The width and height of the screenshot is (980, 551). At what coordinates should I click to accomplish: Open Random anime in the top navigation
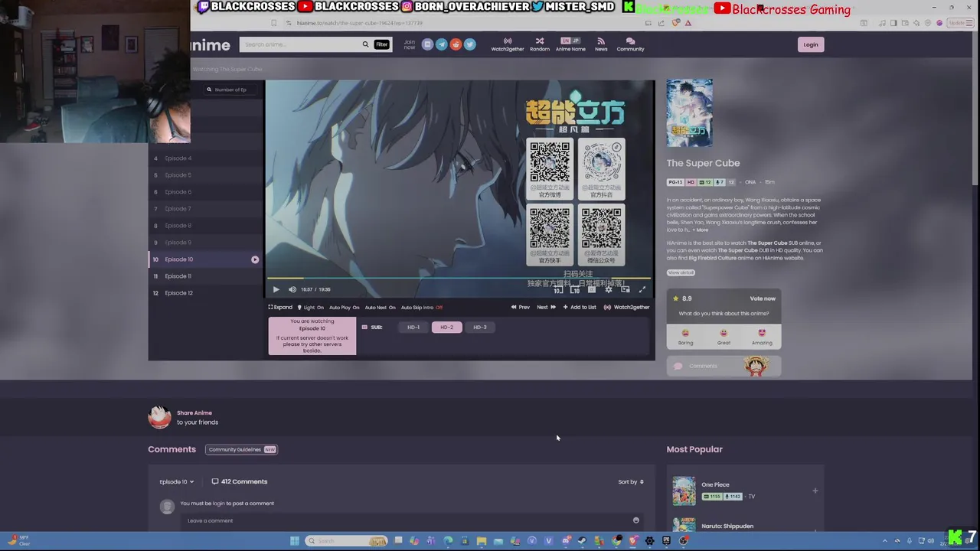pyautogui.click(x=540, y=44)
